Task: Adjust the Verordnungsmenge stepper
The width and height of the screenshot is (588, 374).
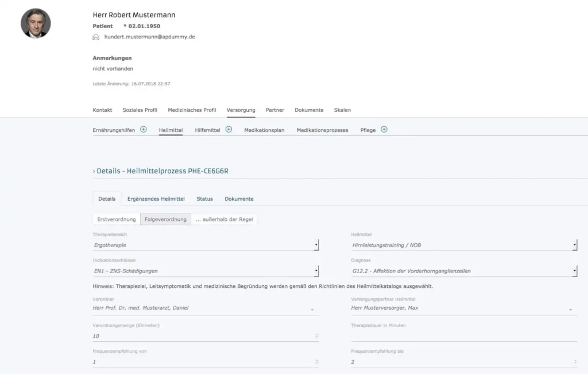Action: click(x=316, y=336)
